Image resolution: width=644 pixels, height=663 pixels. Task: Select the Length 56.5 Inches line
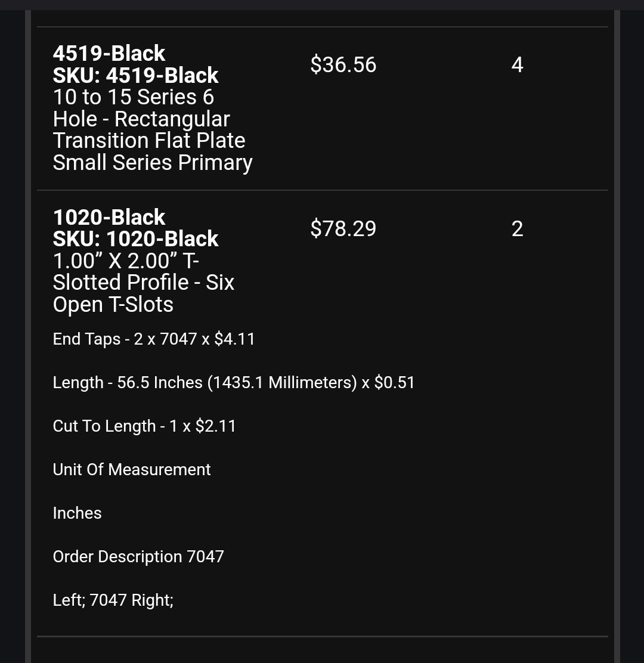[x=233, y=383]
